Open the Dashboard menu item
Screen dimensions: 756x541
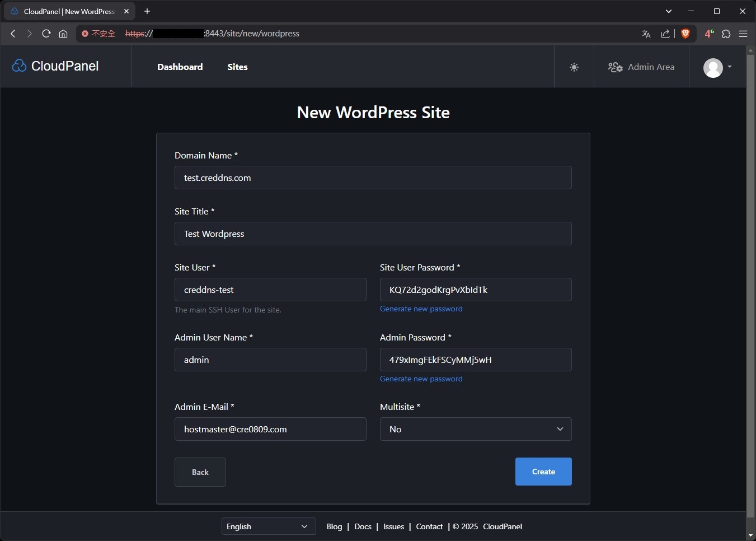point(180,67)
